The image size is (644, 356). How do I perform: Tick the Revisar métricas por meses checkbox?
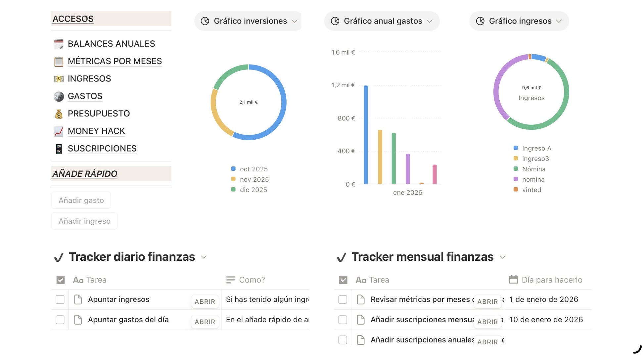click(343, 299)
